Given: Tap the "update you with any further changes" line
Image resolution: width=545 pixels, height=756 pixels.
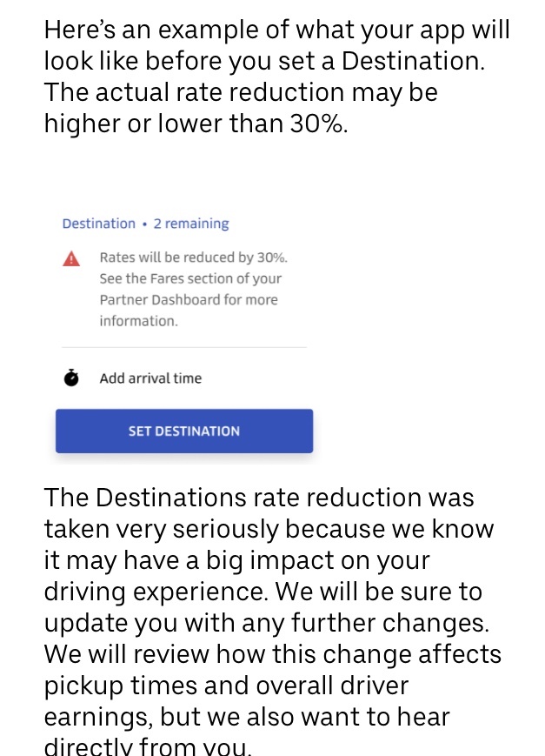Looking at the screenshot, I should tap(268, 623).
